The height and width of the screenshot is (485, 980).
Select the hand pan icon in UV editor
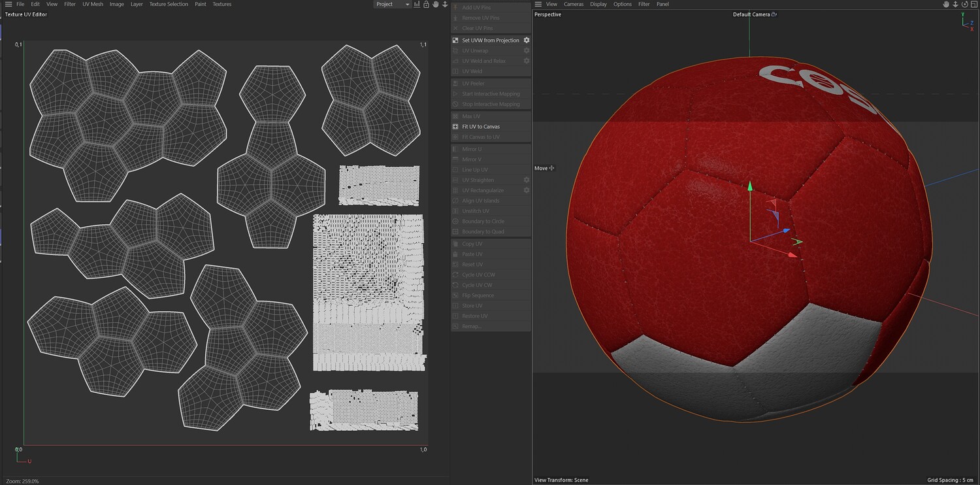coord(435,4)
